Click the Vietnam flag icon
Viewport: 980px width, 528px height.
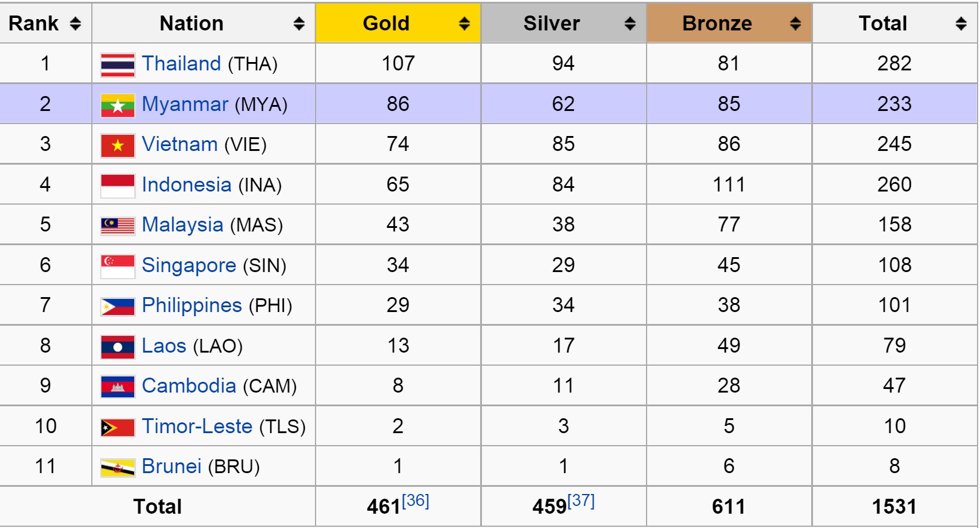point(118,145)
